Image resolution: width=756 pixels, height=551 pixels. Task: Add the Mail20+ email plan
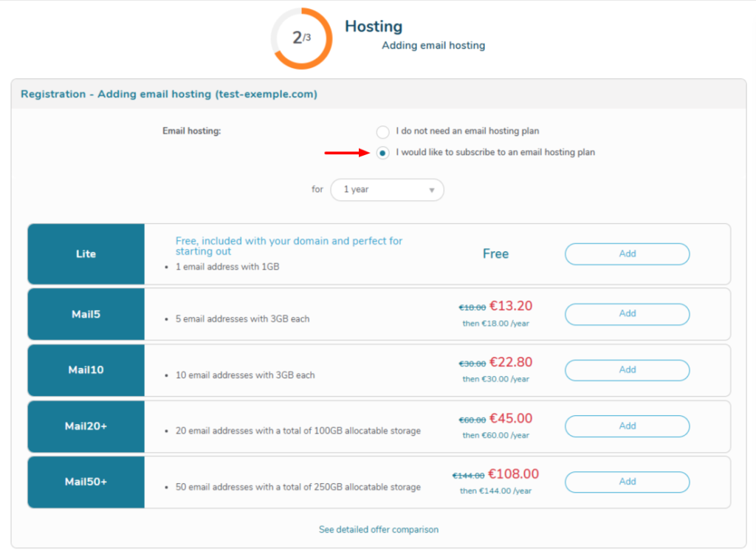click(627, 426)
